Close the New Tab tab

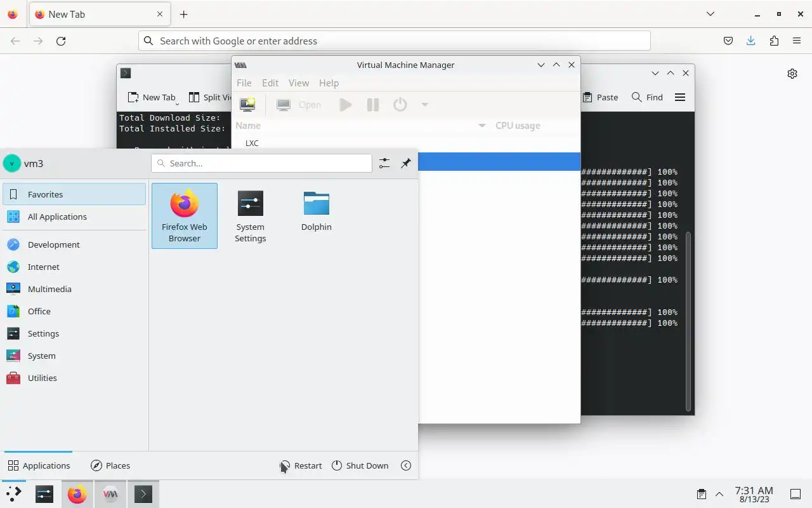click(x=160, y=14)
